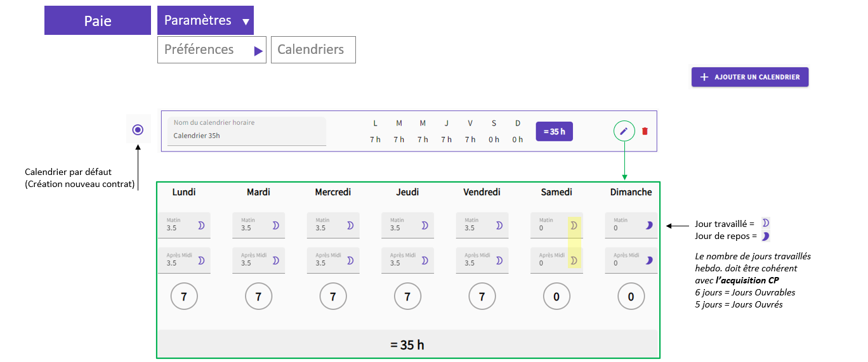Click the pencil edit icon for Calendrier 35h
This screenshot has width=868, height=362.
(x=624, y=131)
